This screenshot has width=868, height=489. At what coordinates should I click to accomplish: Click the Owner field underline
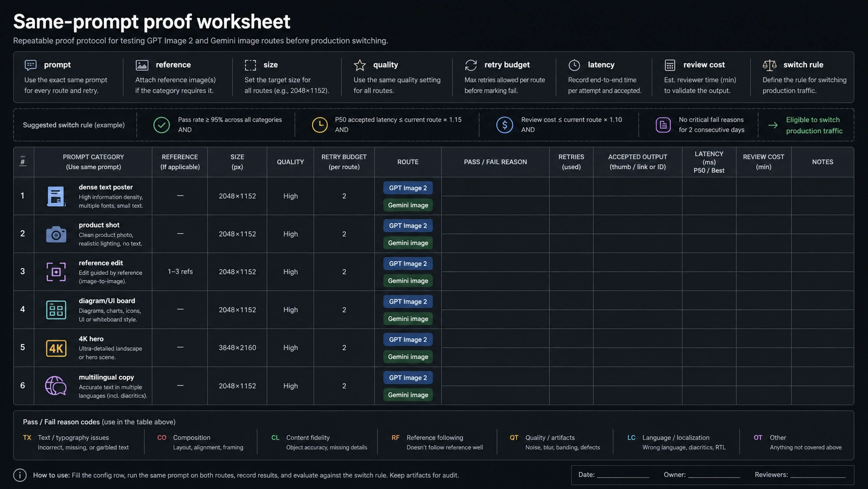point(714,477)
